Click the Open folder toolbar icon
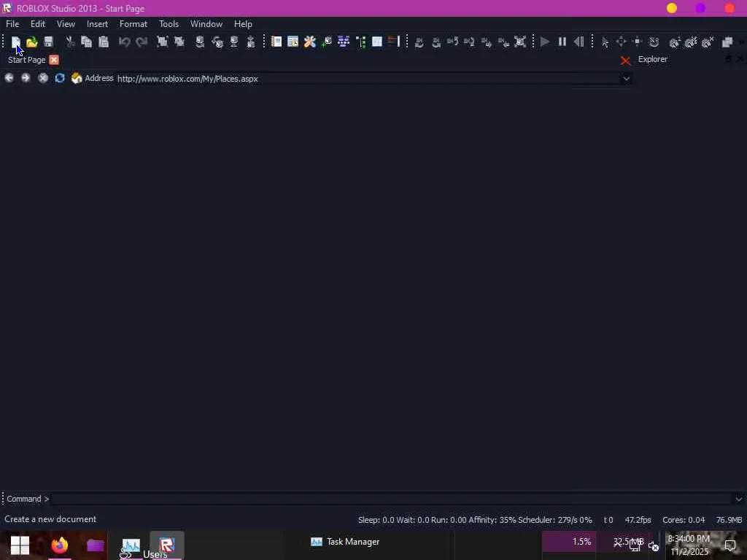 coord(32,42)
